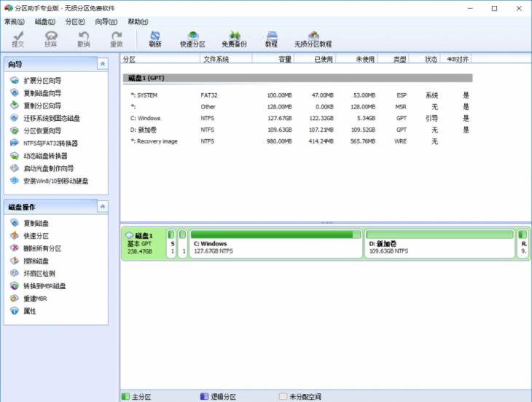Screen dimensions: 532x402
Task: Start 迁移系统到固态磁盘 wizard
Action: pos(45,118)
